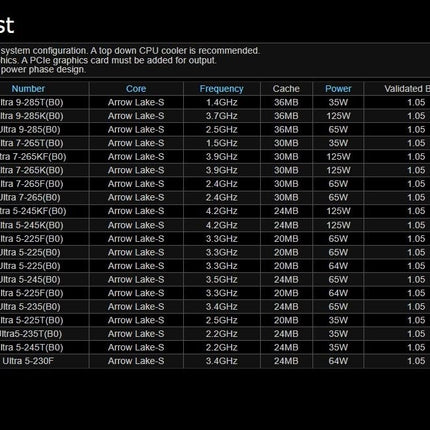Screen dimensions: 430x430
Task: Select the Ultra5-235T(B0) model cell
Action: pos(31,334)
